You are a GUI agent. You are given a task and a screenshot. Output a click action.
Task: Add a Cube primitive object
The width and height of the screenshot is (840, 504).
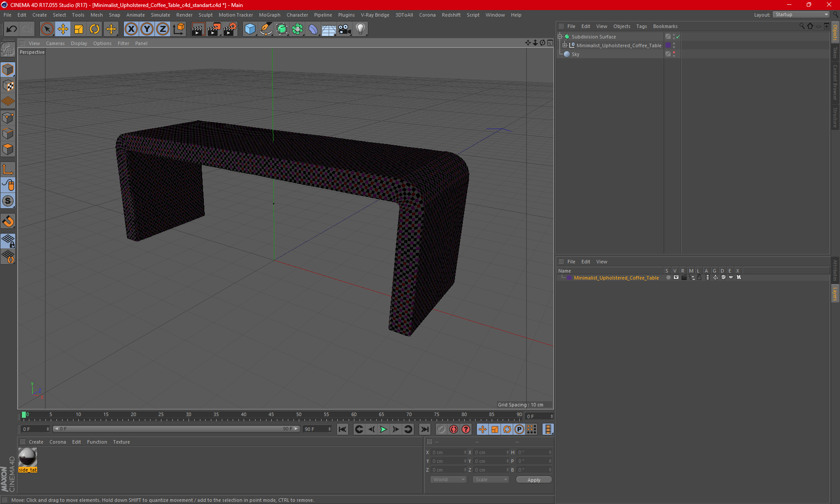coord(250,29)
